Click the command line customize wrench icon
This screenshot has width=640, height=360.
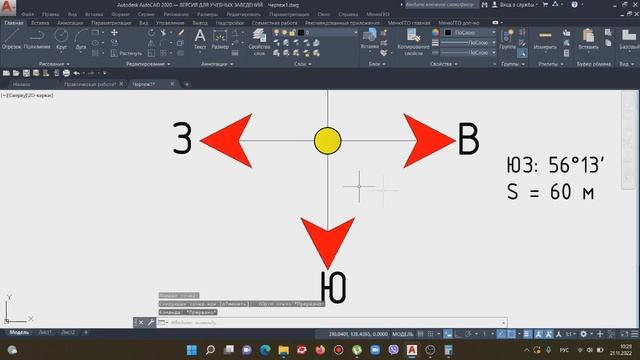tap(151, 322)
